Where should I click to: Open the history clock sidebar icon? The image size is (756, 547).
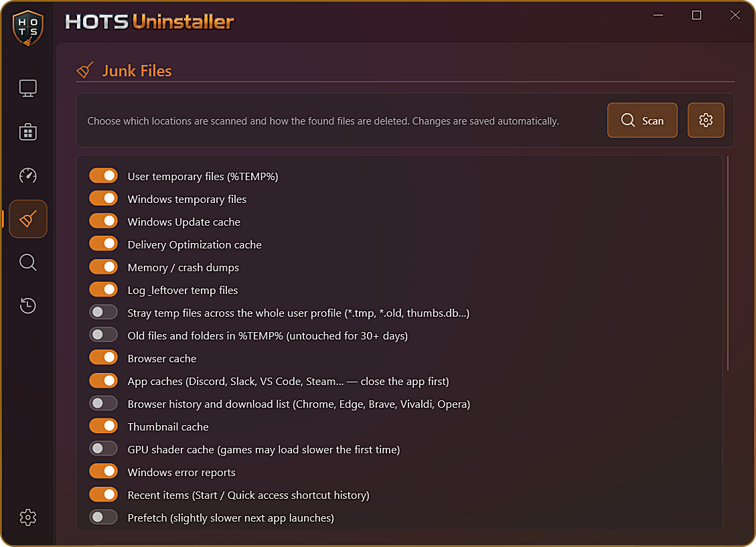click(x=28, y=305)
